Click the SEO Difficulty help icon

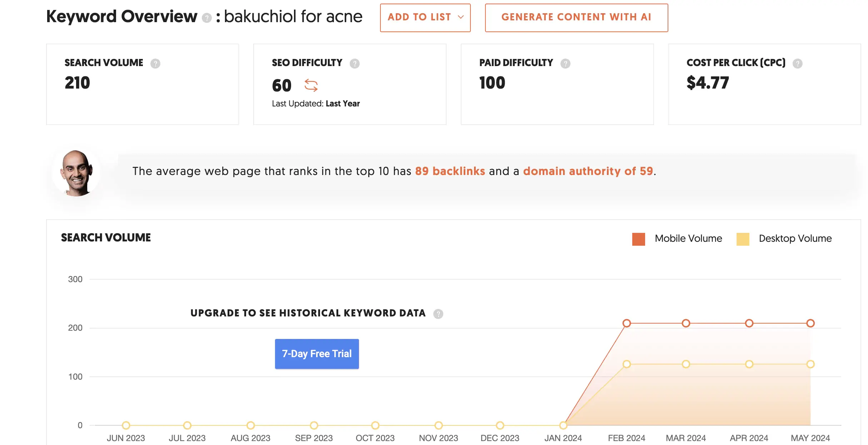click(x=354, y=64)
